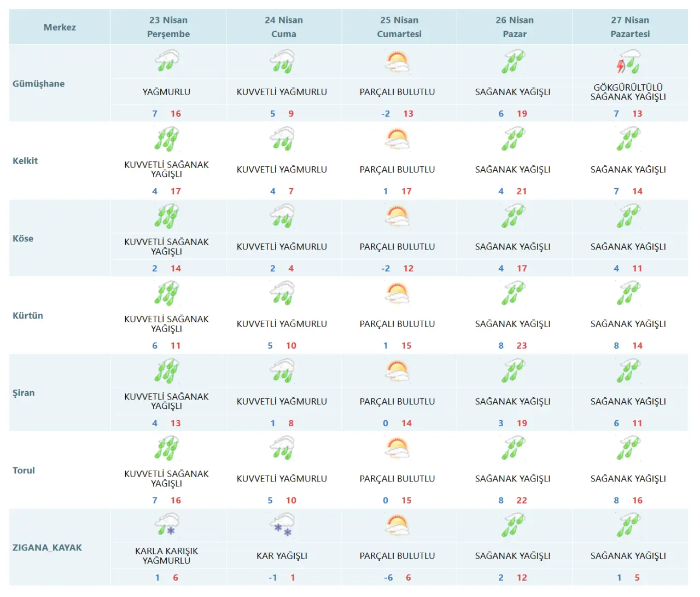Open the Kelkit station row label
Viewport: 700px width, 597px height.
(x=25, y=161)
